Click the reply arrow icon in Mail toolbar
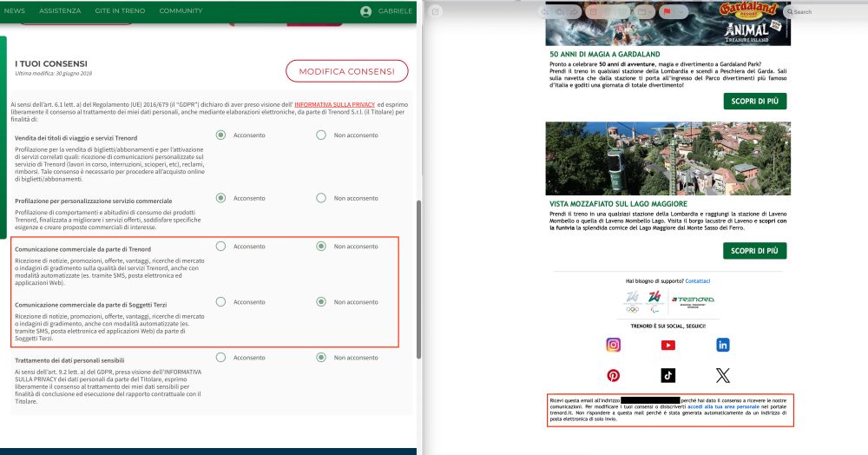Image resolution: width=868 pixels, height=455 pixels. (545, 11)
